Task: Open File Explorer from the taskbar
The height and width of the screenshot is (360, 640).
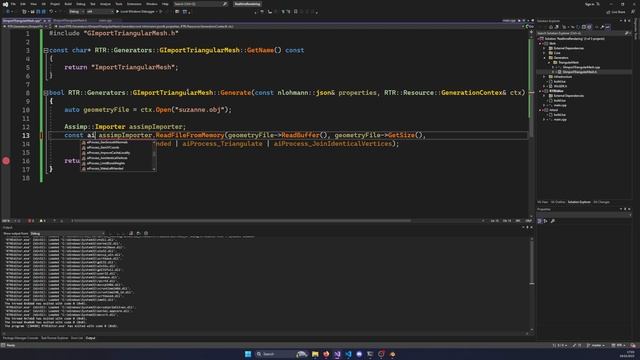Action: tap(315, 354)
